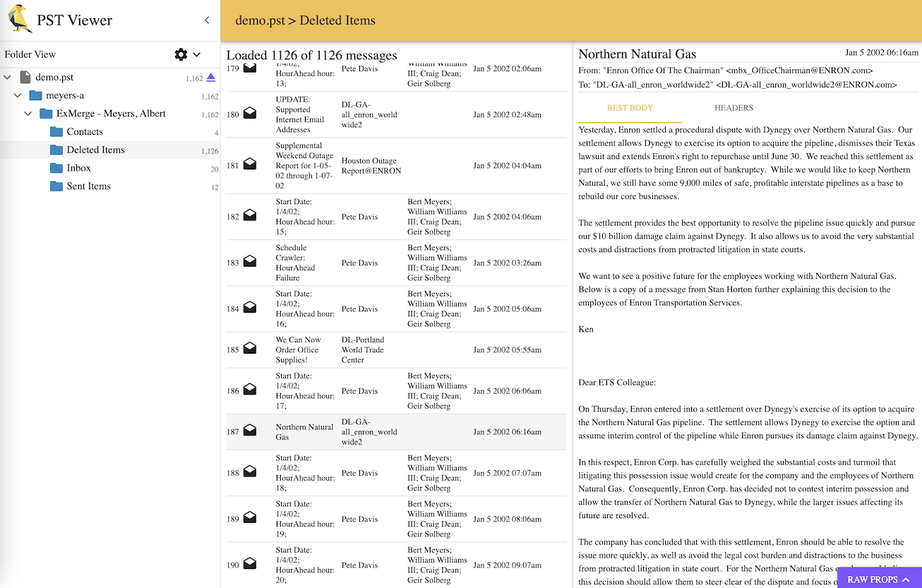This screenshot has width=922, height=588.
Task: Switch to the HEADERS tab
Action: [x=734, y=108]
